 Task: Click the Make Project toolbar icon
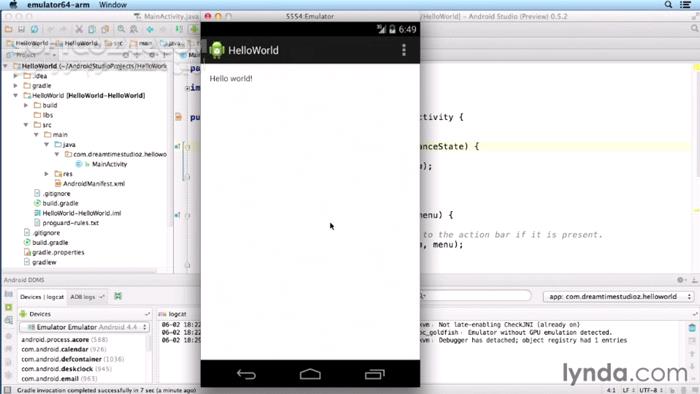point(179,29)
